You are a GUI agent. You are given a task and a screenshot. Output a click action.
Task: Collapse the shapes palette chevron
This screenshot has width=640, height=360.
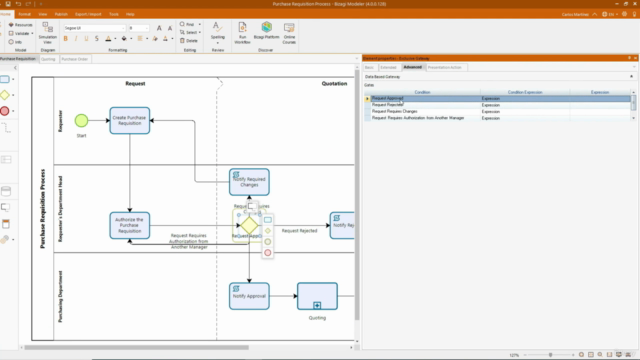(15, 68)
